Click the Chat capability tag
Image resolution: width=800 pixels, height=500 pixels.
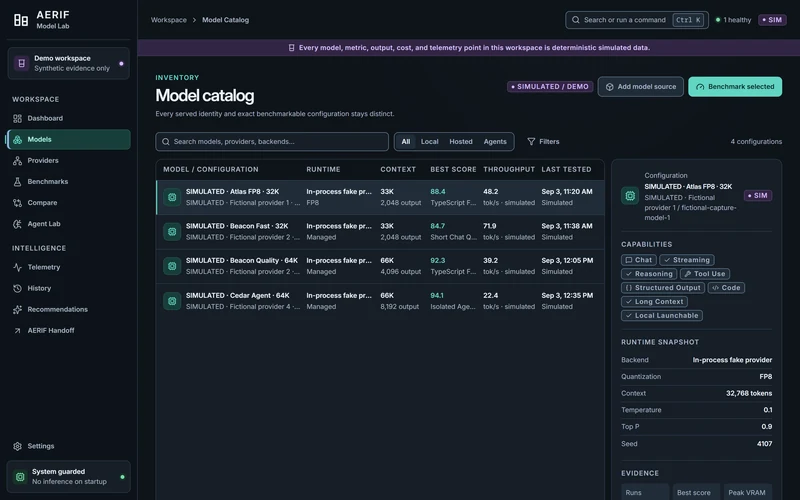click(638, 260)
